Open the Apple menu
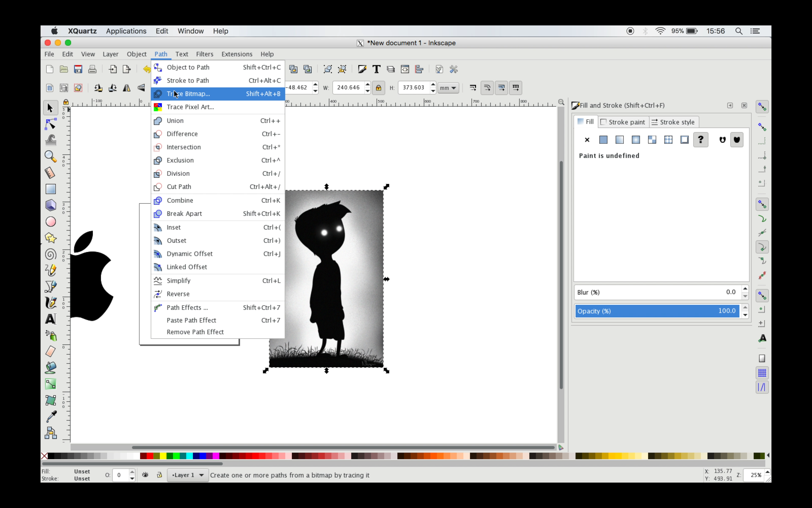Viewport: 812px width, 508px height. point(54,31)
